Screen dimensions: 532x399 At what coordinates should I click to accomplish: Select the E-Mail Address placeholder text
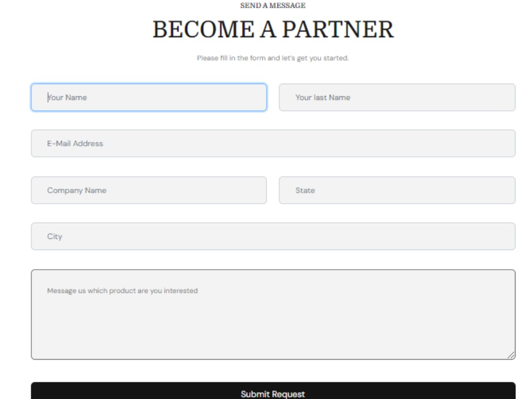[74, 143]
